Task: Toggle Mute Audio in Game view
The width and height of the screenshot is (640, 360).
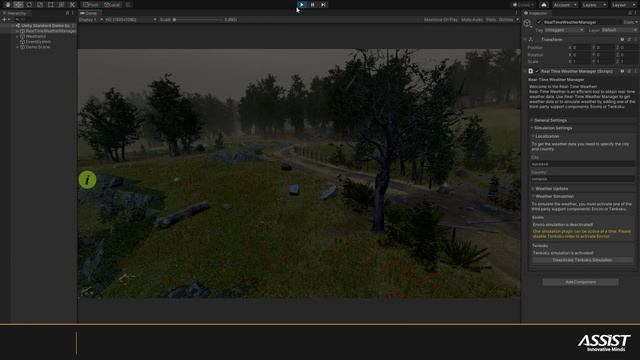Action: click(472, 20)
